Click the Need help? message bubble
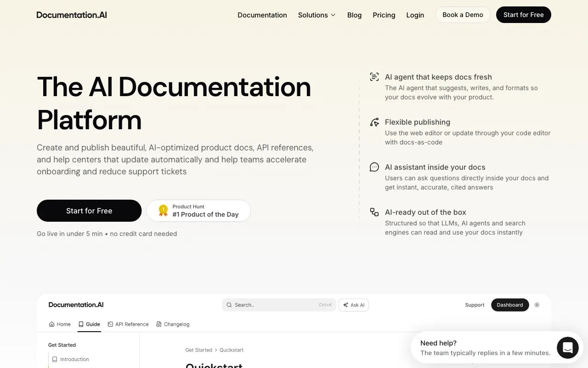The height and width of the screenshot is (368, 588). pyautogui.click(x=485, y=348)
